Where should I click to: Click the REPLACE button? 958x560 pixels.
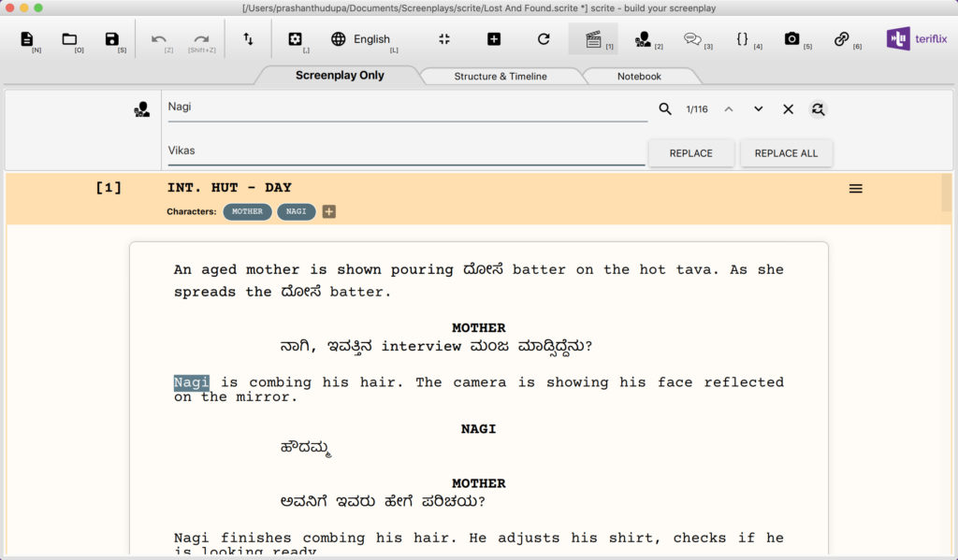pyautogui.click(x=690, y=153)
